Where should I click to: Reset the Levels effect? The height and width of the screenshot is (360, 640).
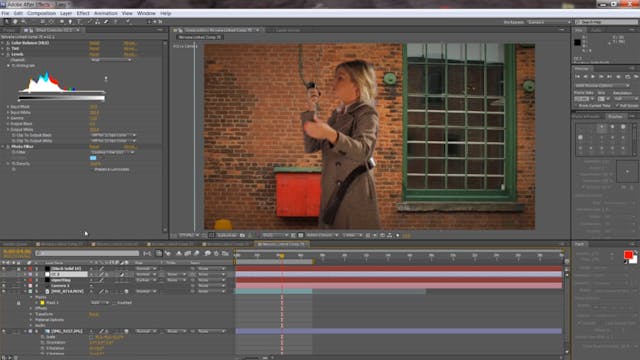(x=94, y=54)
